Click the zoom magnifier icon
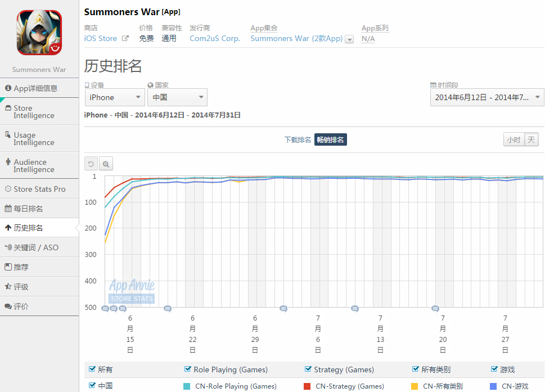Image resolution: width=545 pixels, height=392 pixels. click(106, 164)
